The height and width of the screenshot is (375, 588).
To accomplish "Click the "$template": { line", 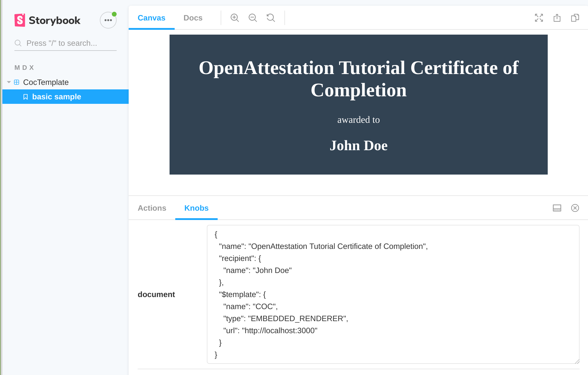I will click(242, 294).
